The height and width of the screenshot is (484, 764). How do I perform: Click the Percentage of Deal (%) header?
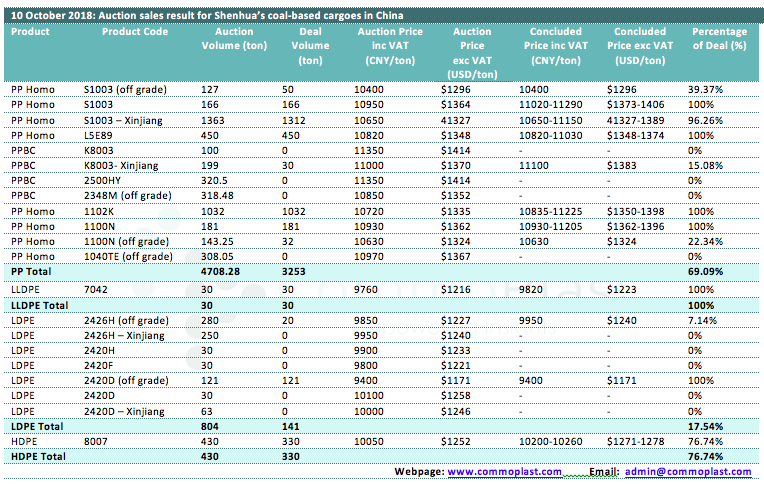point(718,39)
